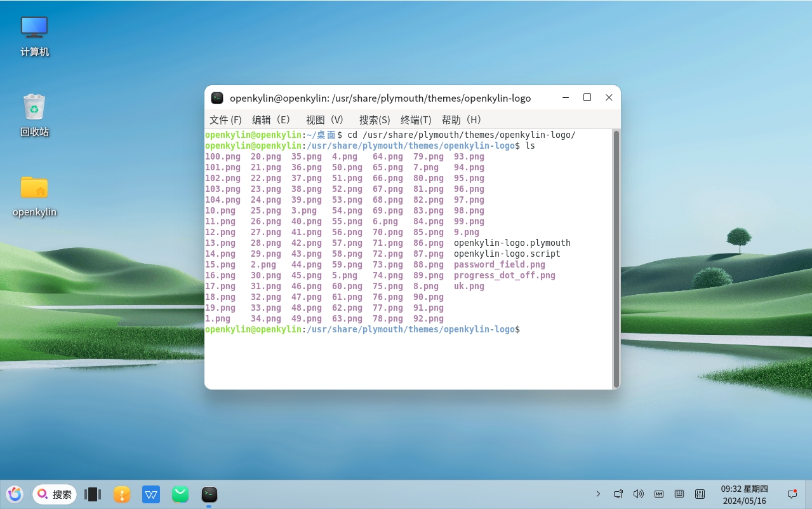Viewport: 812px width, 509px height.
Task: Open the 终端(T) menu
Action: [x=416, y=119]
